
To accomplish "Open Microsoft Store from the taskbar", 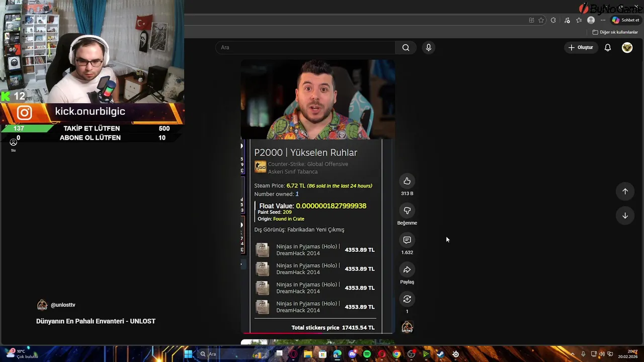I will click(323, 354).
